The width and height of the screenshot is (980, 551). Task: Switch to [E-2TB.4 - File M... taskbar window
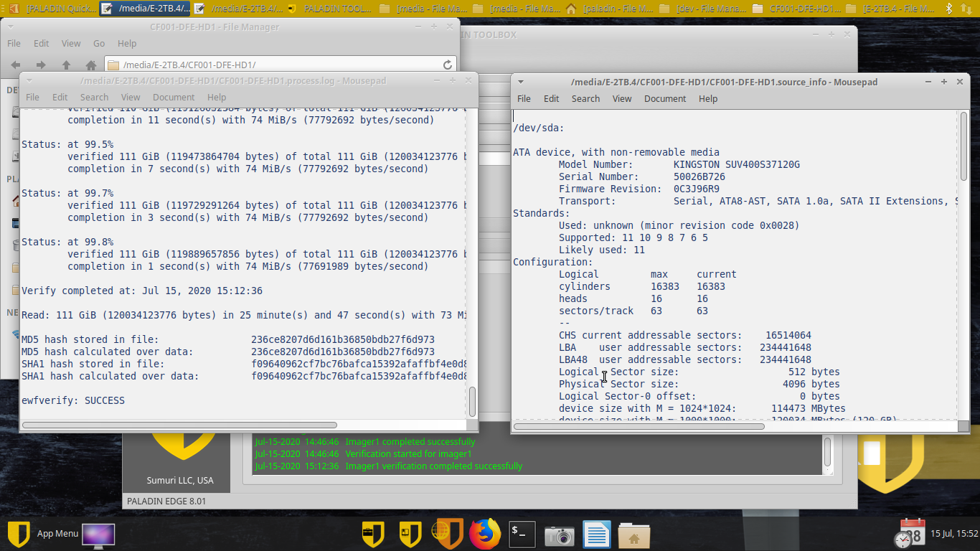(888, 9)
